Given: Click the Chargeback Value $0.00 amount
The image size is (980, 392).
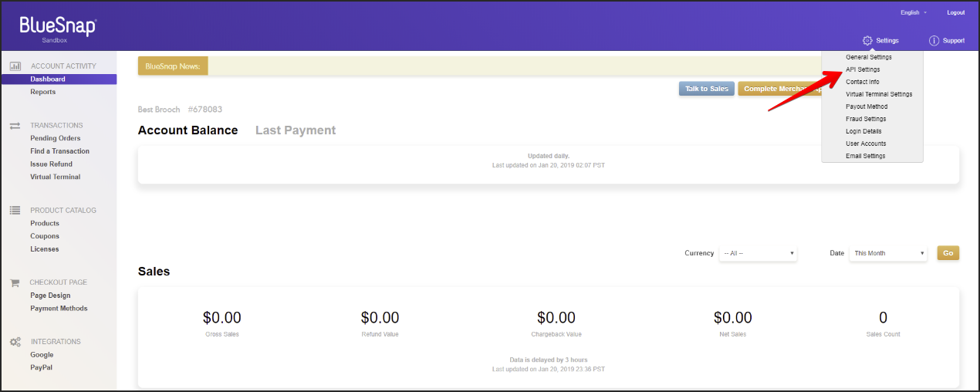Looking at the screenshot, I should 556,317.
